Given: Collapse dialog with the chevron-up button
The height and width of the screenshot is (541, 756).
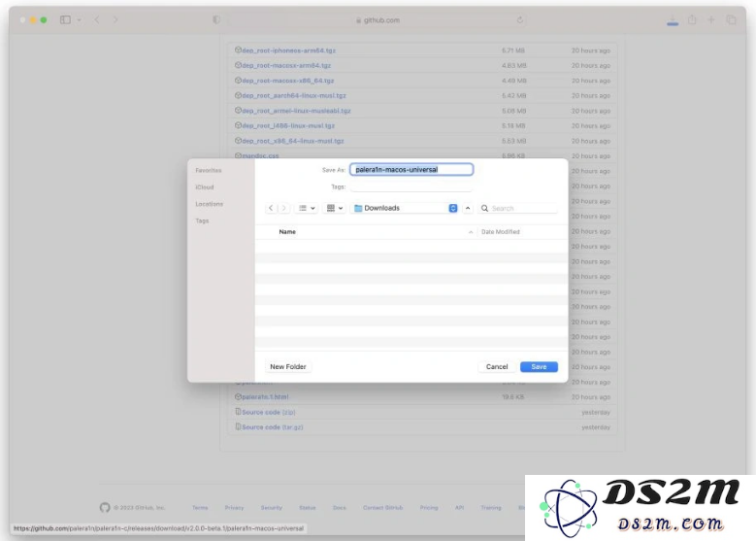Looking at the screenshot, I should 468,208.
